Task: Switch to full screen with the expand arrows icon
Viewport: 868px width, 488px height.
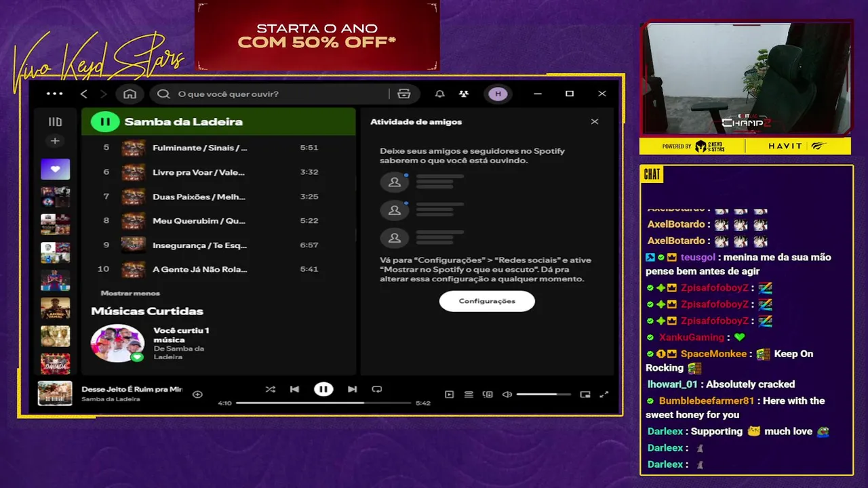Action: 604,394
